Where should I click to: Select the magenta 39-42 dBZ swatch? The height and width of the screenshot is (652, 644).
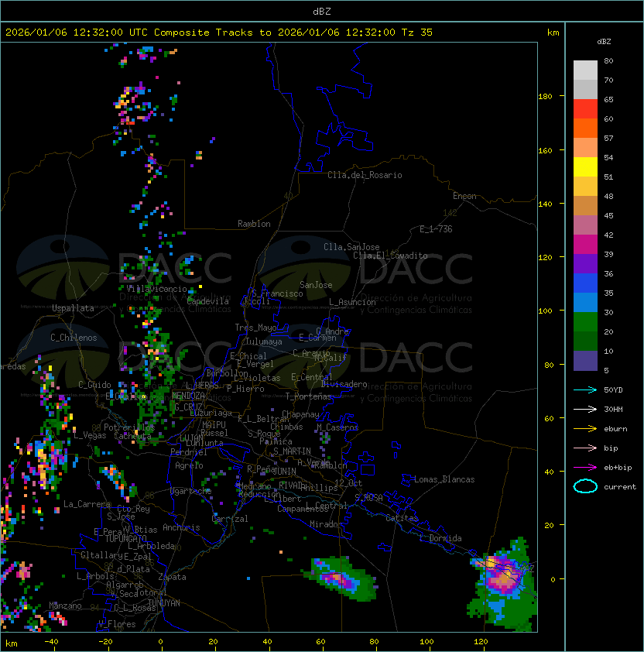tap(585, 244)
